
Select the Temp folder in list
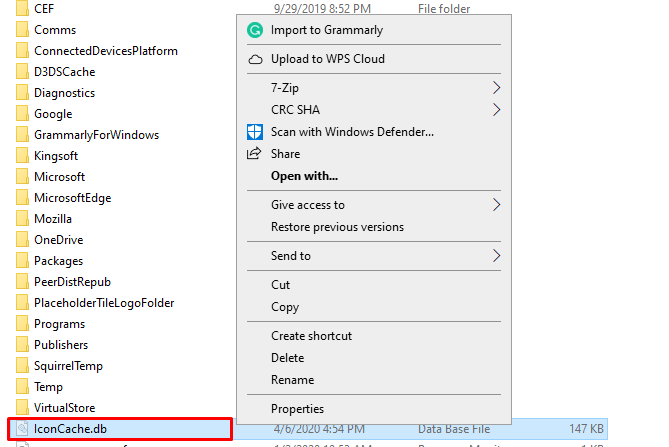click(48, 387)
